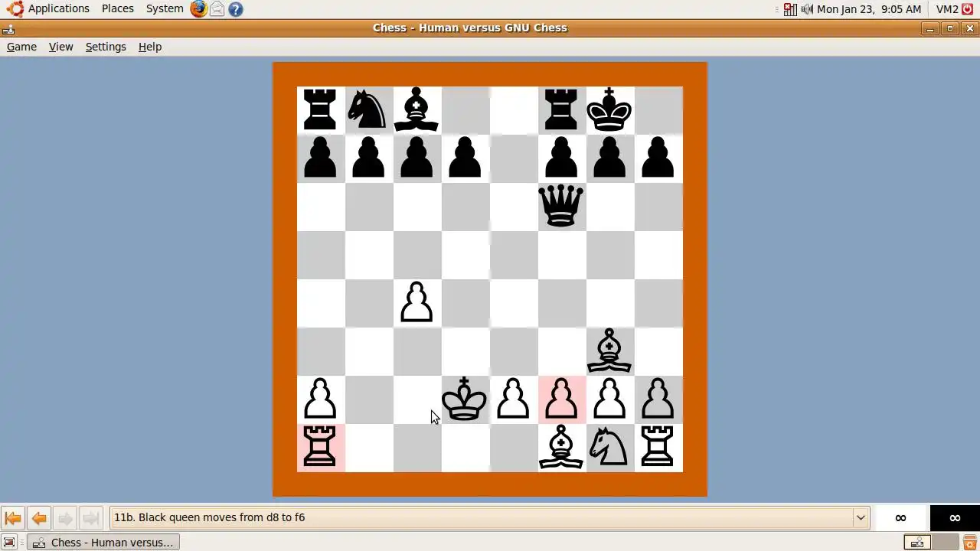
Task: Pick the black rook on f8
Action: coord(561,109)
